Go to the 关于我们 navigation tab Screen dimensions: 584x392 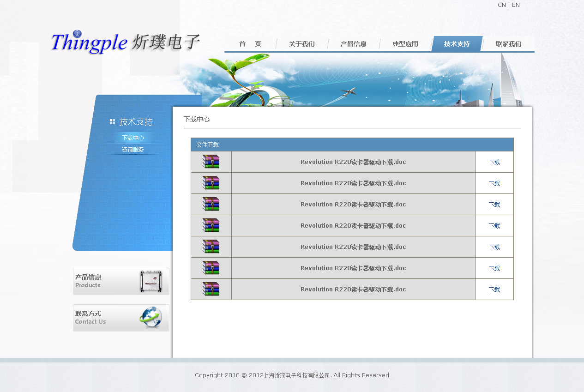pyautogui.click(x=301, y=44)
